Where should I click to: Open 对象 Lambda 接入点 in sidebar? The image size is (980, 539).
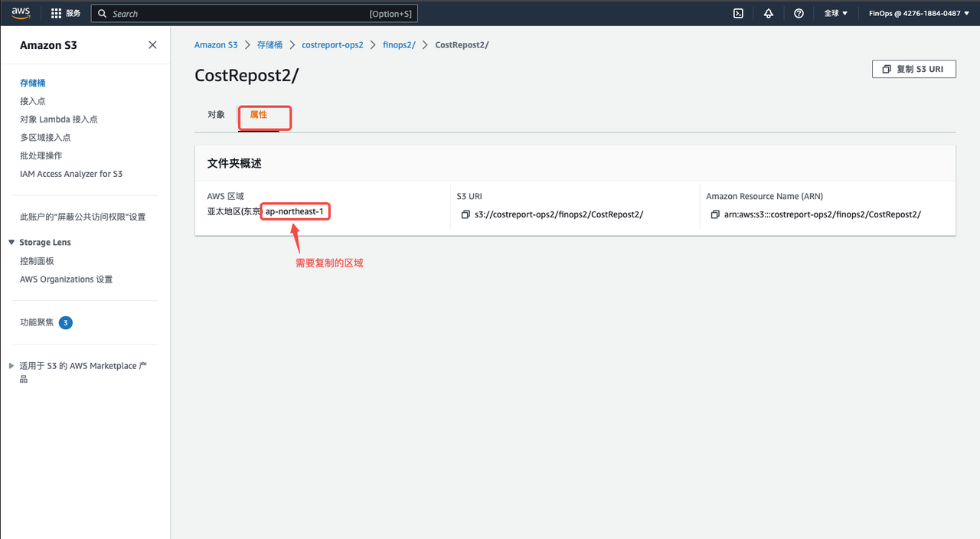click(59, 119)
